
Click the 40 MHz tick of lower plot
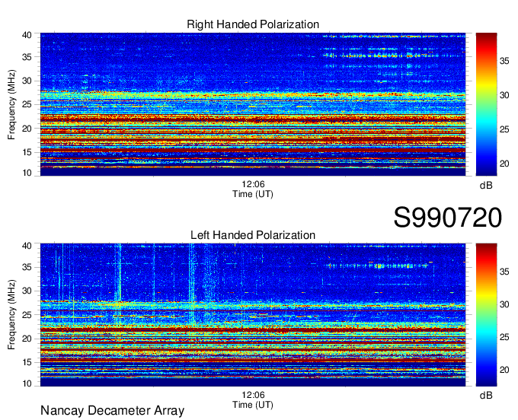(x=27, y=246)
